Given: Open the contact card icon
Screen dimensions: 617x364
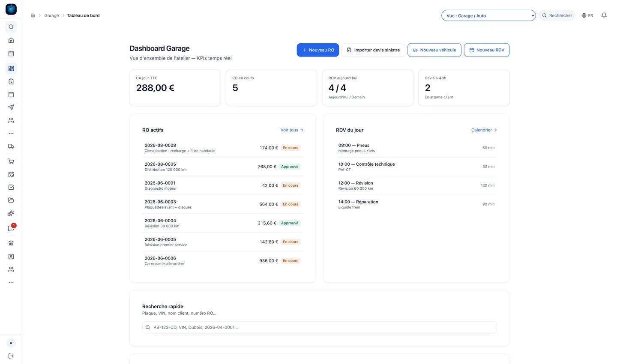Looking at the screenshot, I should 11,257.
